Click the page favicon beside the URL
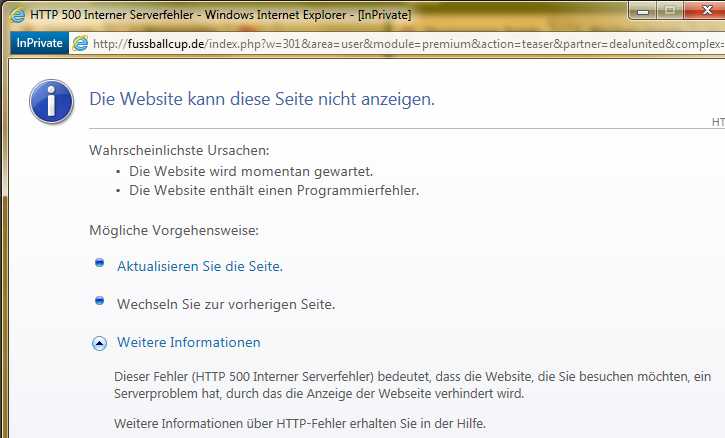Screen dimensions: 725x438 pos(79,44)
